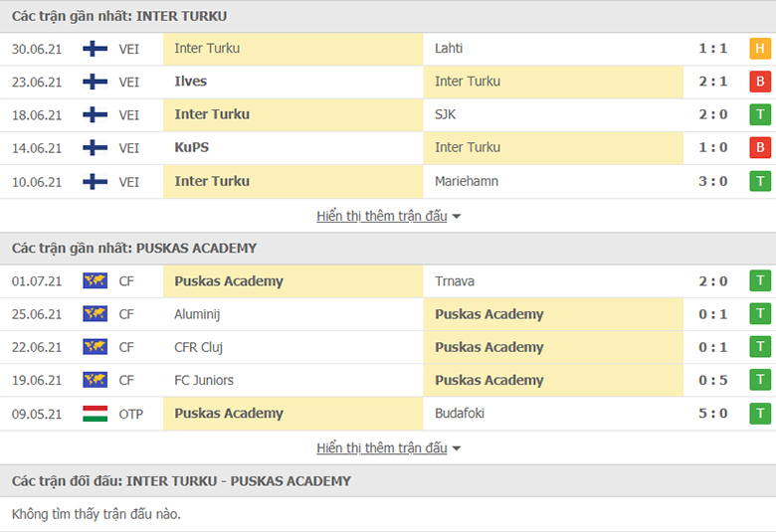This screenshot has height=532, width=776.
Task: Click the Finland flag on 30.06.21 row
Action: 96,49
